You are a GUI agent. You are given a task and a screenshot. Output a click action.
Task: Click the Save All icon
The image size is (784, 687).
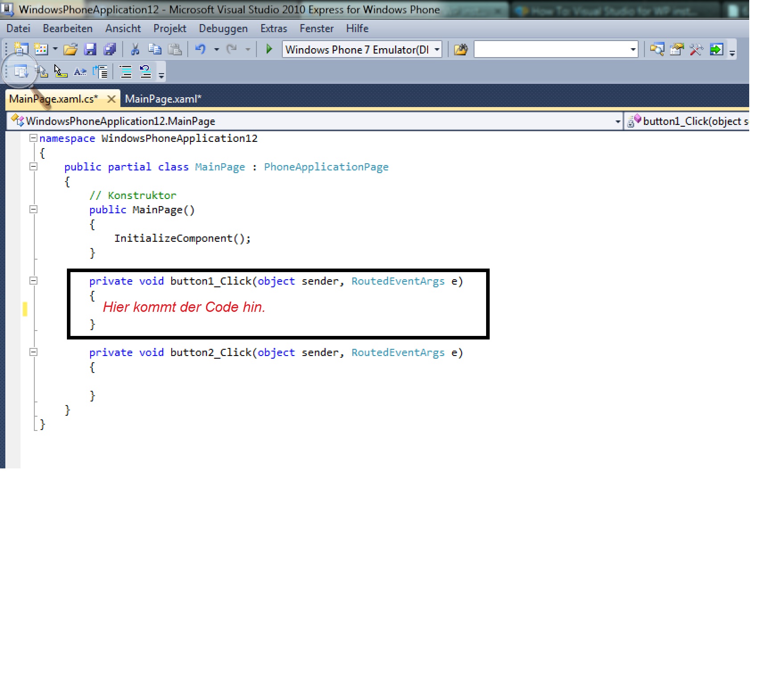coord(110,49)
